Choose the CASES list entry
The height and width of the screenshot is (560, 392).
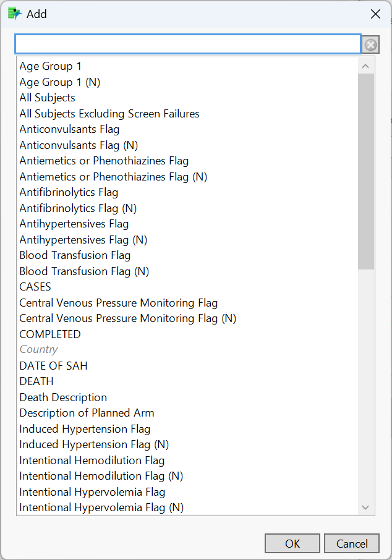pos(35,287)
